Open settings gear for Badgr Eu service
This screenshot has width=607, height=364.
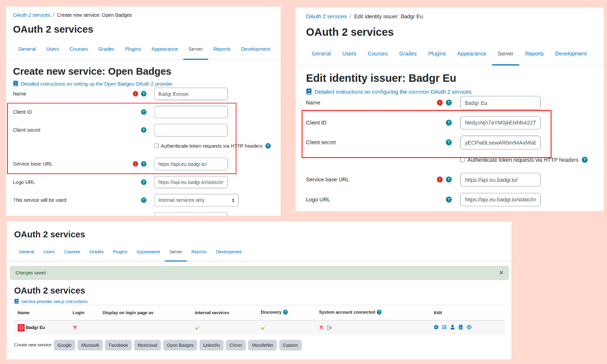click(x=436, y=327)
